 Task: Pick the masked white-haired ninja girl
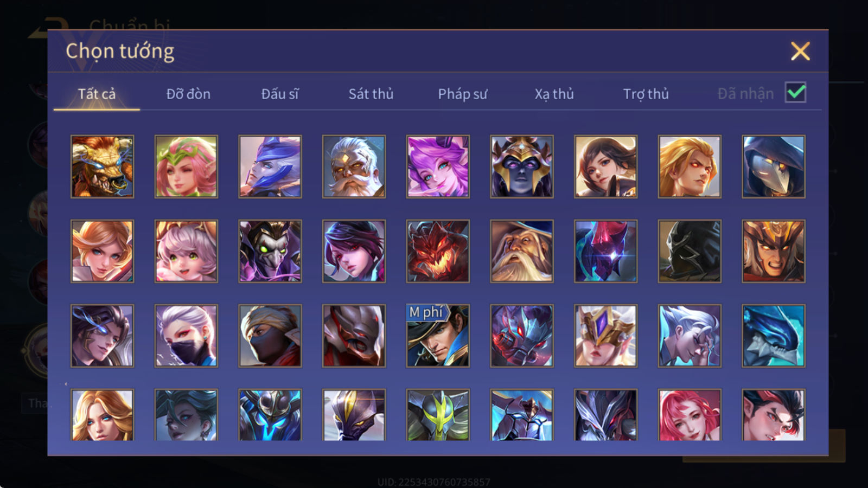click(186, 336)
